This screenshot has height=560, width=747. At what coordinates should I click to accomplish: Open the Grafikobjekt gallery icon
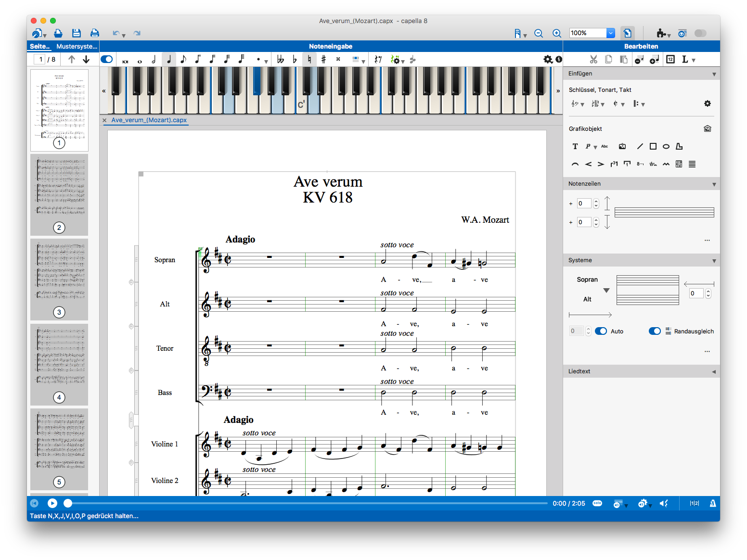coord(708,128)
